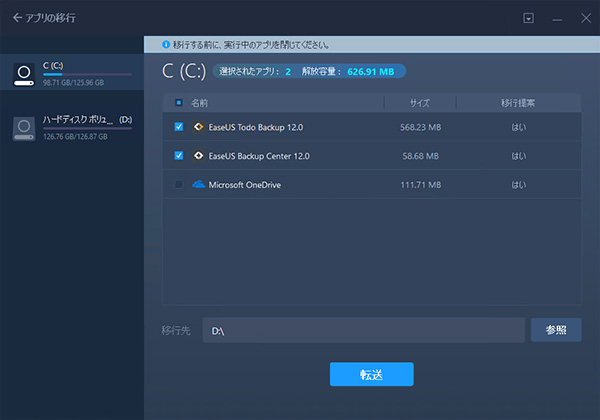Click the Microsoft OneDrive cloud icon

pyautogui.click(x=198, y=184)
